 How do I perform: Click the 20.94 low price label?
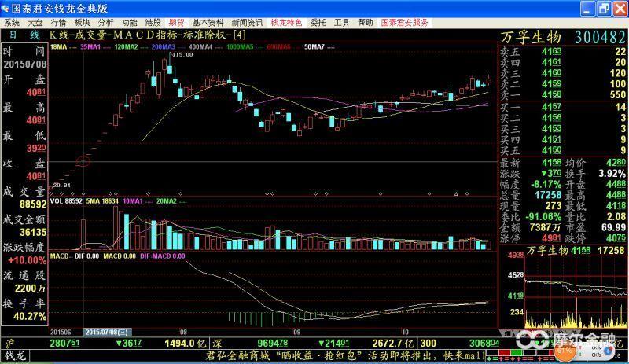(x=61, y=185)
